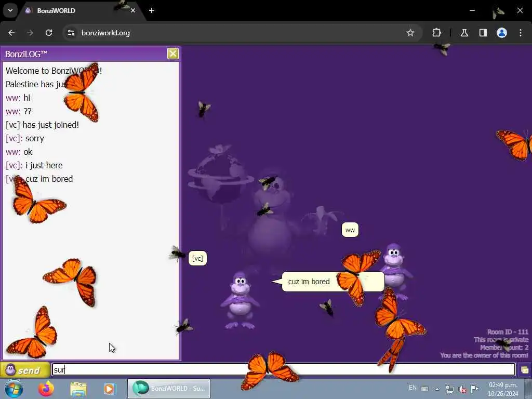Go forward to the next page
The height and width of the screenshot is (399, 532).
point(30,33)
